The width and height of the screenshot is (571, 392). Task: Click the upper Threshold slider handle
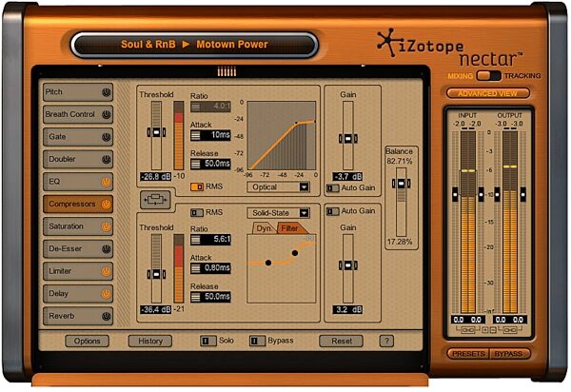[x=156, y=132]
